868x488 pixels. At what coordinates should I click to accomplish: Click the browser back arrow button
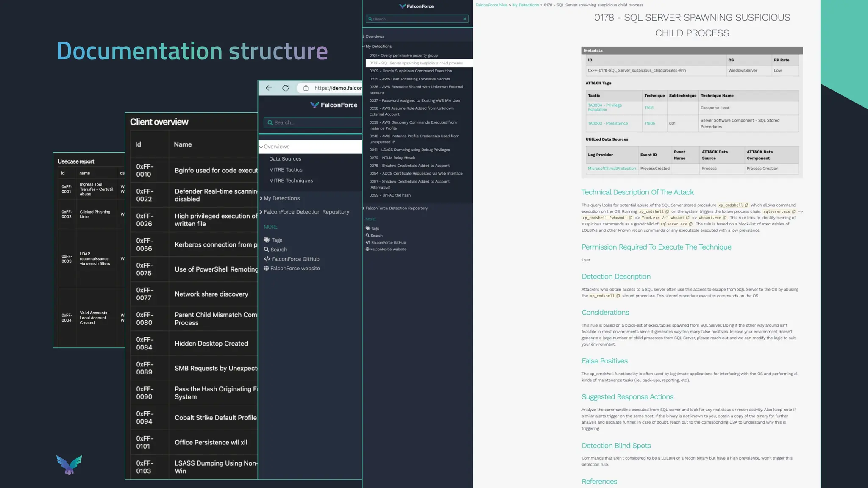(269, 88)
